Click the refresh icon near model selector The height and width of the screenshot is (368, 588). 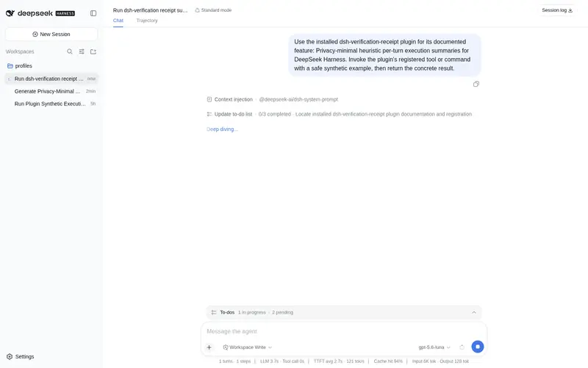462,347
